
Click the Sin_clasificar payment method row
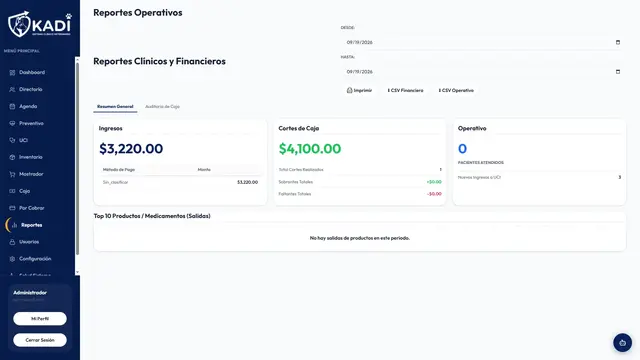pyautogui.click(x=180, y=182)
